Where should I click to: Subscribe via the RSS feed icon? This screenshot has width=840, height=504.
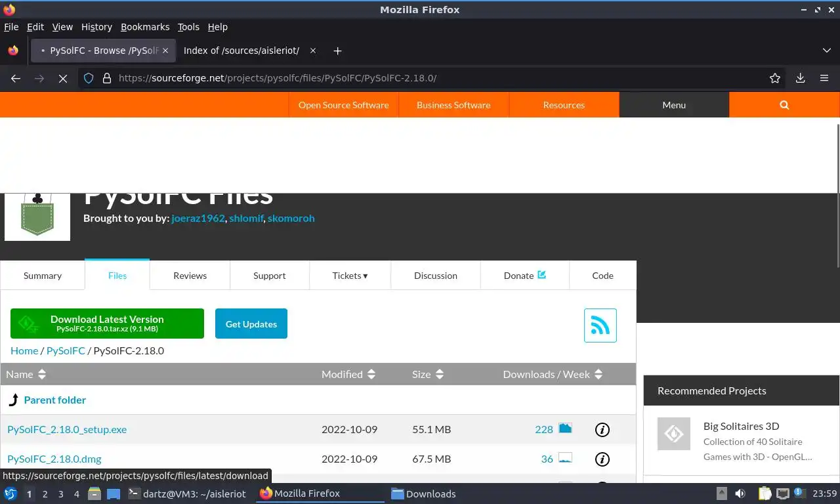(x=600, y=325)
